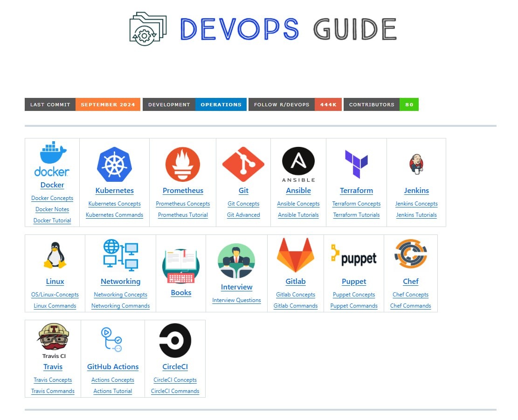This screenshot has width=518, height=420.
Task: Open Ansible Tutorials
Action: 298,215
